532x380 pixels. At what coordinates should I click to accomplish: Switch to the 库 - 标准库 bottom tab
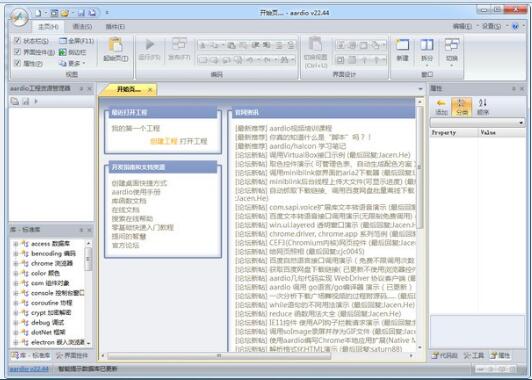click(31, 356)
